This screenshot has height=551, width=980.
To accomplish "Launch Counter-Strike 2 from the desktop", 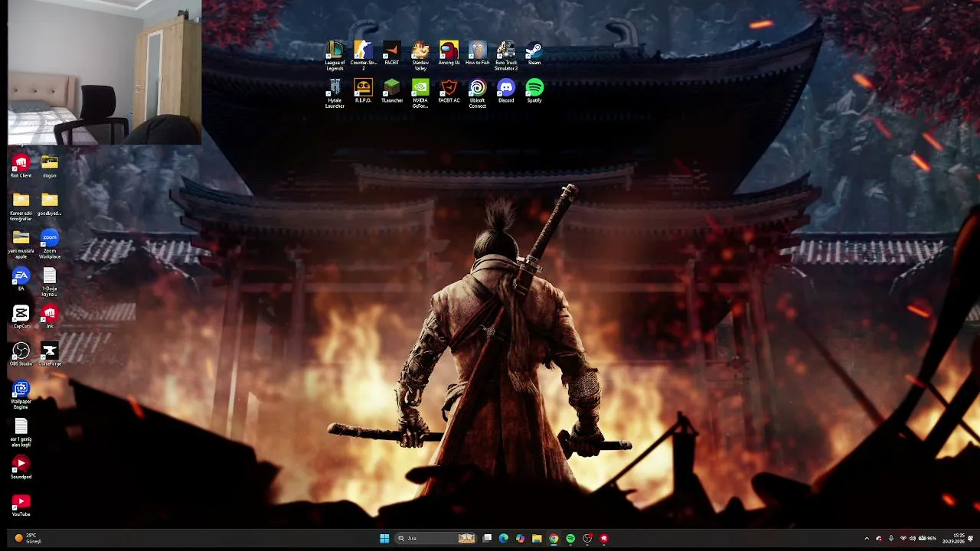I will click(363, 56).
